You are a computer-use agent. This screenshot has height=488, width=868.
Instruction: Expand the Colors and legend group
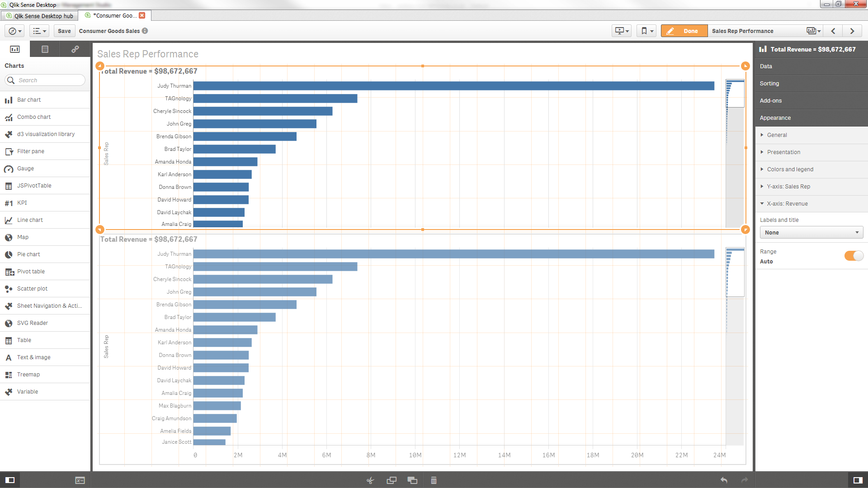(x=811, y=169)
